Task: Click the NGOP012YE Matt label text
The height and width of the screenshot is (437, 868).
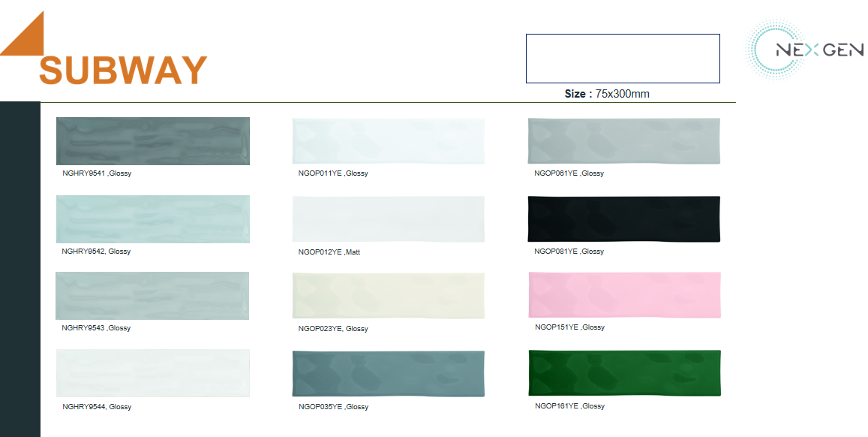Action: [x=329, y=252]
